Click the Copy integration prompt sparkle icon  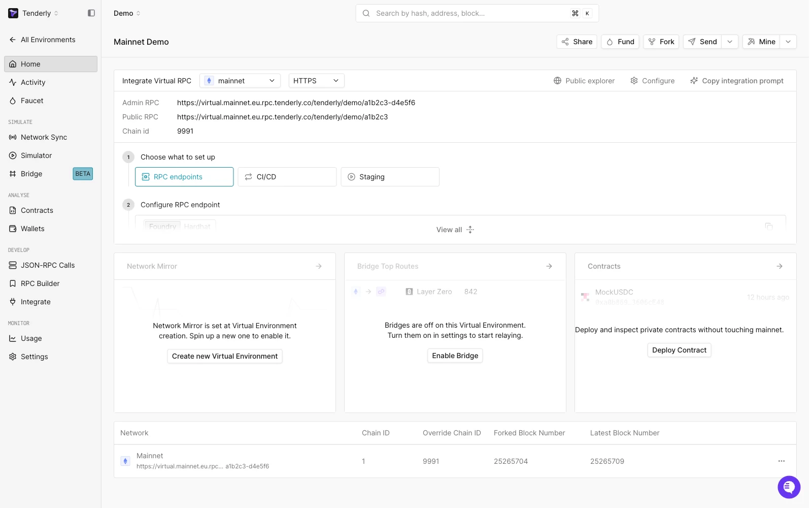point(694,81)
